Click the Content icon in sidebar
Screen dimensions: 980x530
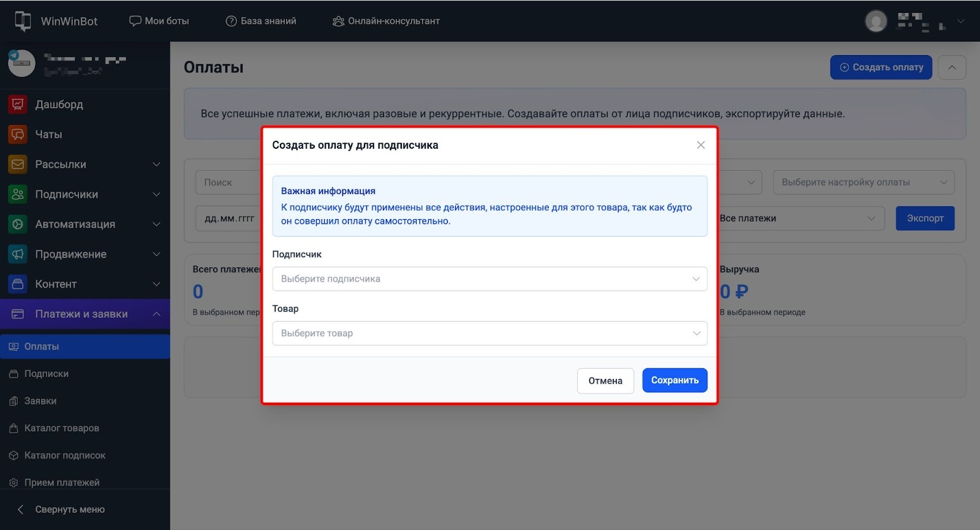18,285
